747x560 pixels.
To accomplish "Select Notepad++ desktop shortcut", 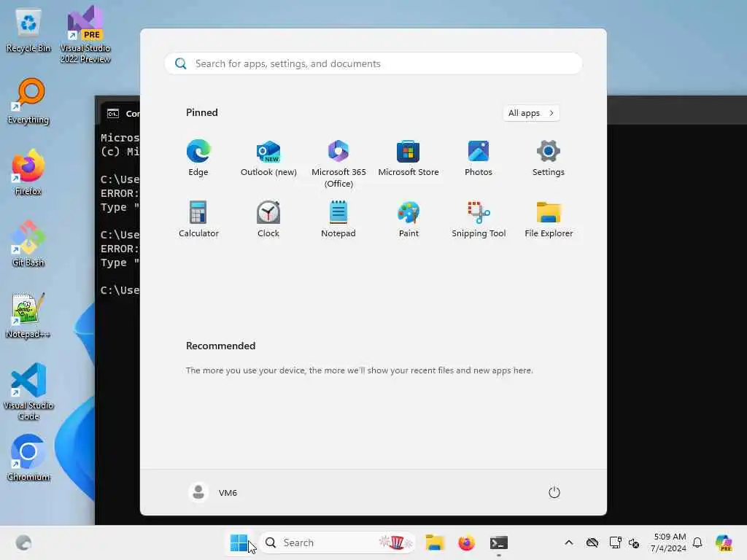I will click(x=28, y=315).
